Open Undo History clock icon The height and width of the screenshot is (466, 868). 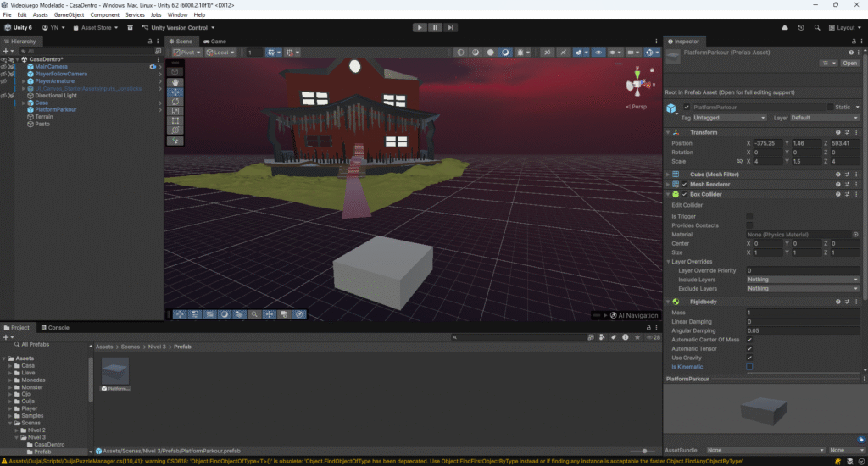click(x=801, y=27)
